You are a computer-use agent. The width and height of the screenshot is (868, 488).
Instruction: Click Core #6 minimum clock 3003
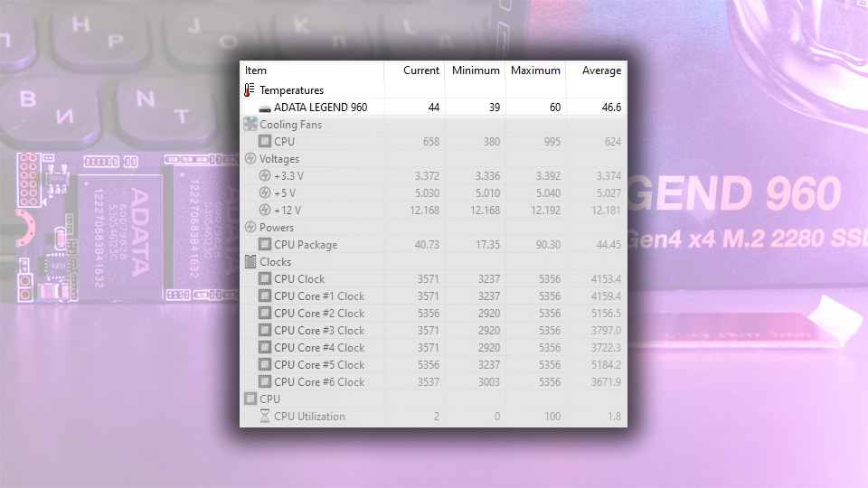pos(489,381)
